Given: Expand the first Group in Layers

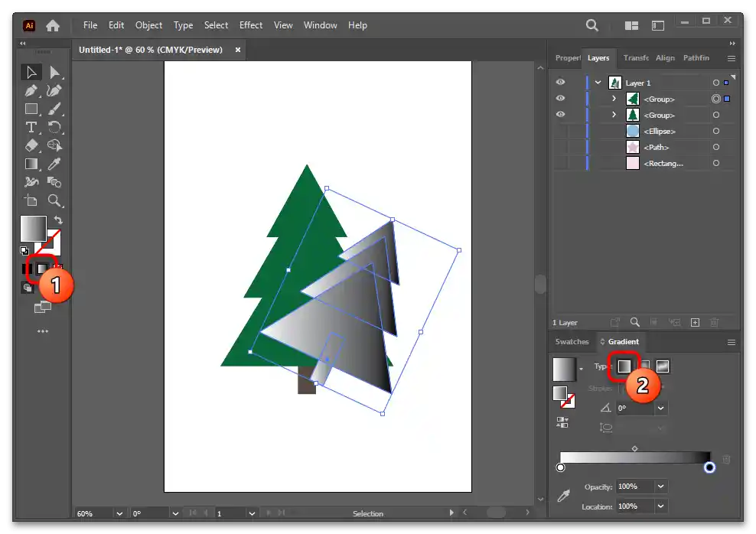Looking at the screenshot, I should click(x=614, y=99).
